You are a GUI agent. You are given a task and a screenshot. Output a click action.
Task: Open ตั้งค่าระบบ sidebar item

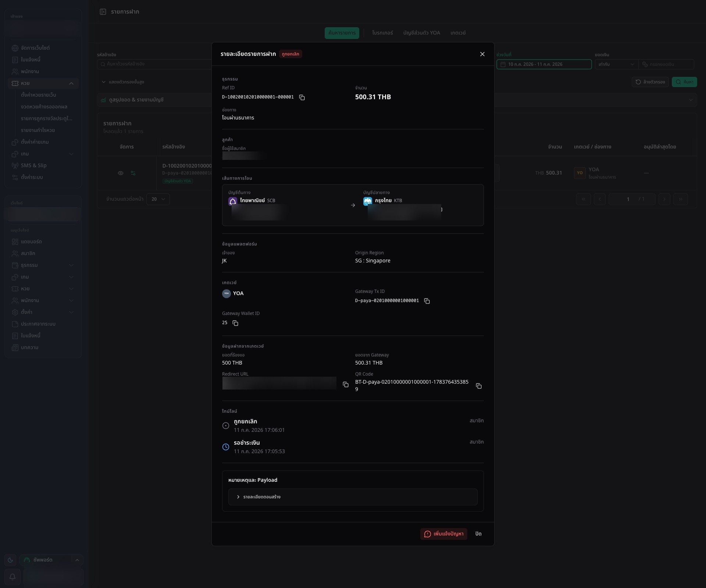43,177
